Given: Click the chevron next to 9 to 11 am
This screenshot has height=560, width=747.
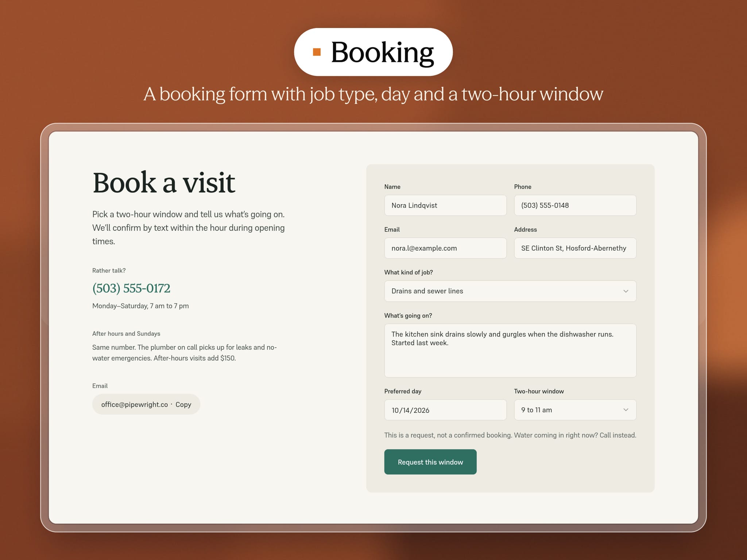Looking at the screenshot, I should coord(626,410).
